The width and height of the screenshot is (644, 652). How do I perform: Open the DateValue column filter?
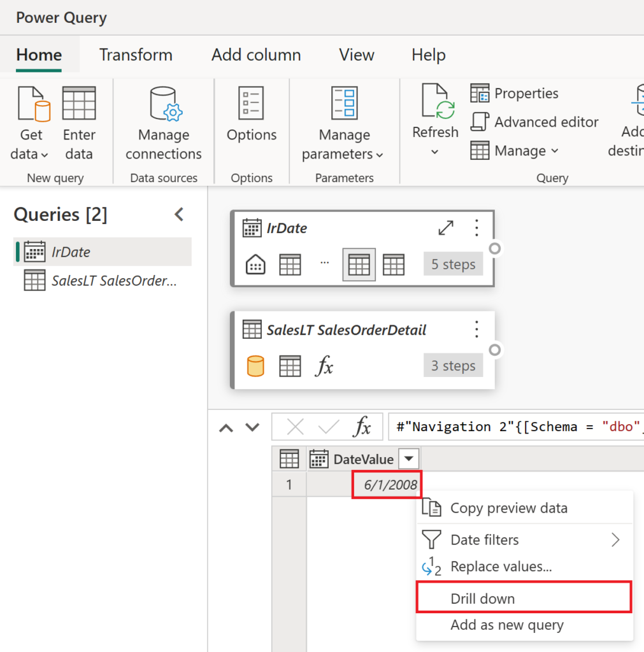click(409, 458)
